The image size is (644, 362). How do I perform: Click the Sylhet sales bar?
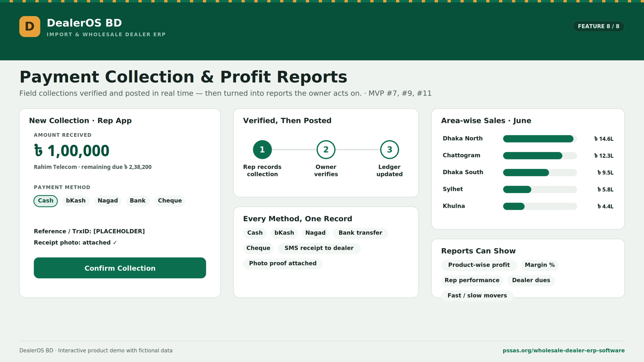click(540, 189)
